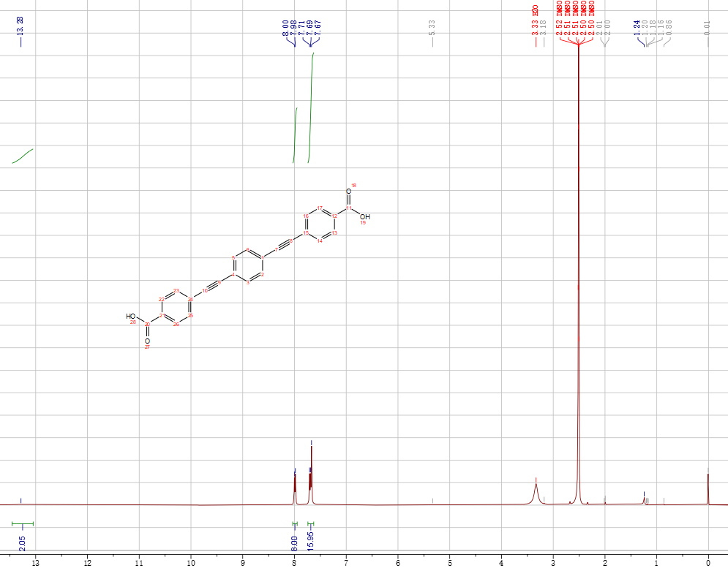Select the 8.00 peak label at top

285,29
